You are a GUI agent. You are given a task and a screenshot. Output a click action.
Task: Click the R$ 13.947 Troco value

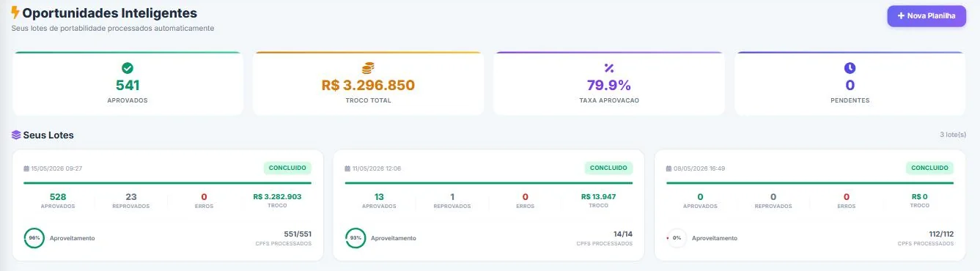tap(598, 196)
